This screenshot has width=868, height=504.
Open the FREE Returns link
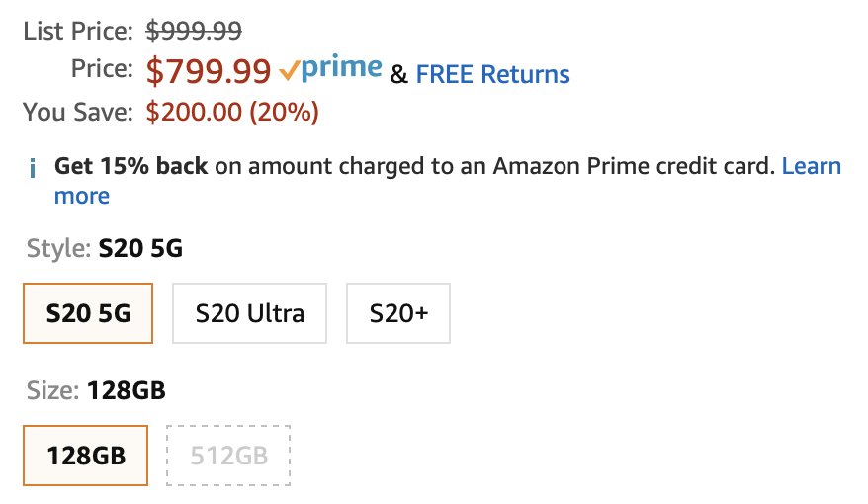tap(492, 74)
